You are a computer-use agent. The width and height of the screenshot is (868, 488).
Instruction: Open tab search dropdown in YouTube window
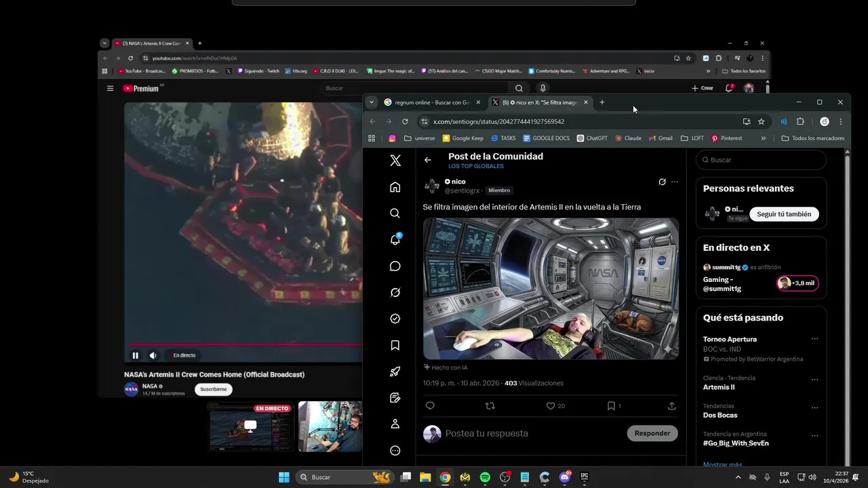pos(104,43)
